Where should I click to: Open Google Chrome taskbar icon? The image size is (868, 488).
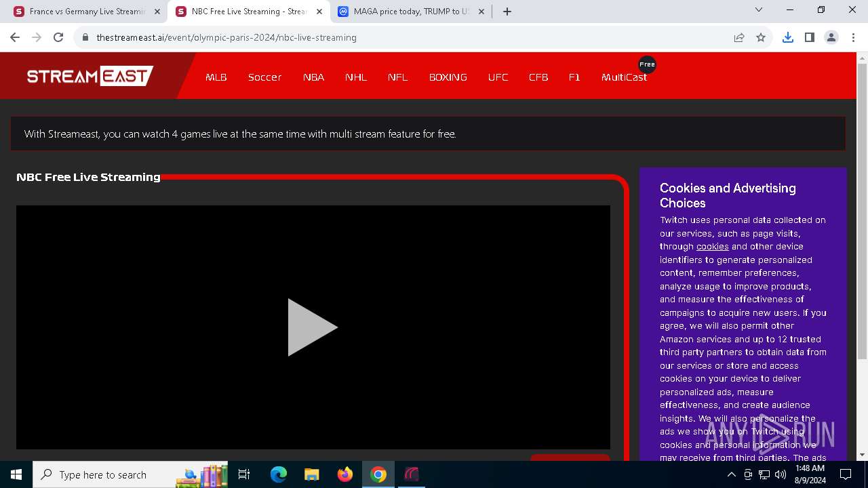(x=378, y=474)
